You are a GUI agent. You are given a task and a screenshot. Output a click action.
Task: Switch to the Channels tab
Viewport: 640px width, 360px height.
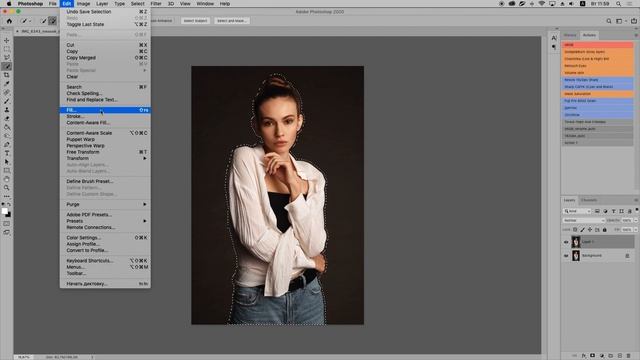pos(589,200)
